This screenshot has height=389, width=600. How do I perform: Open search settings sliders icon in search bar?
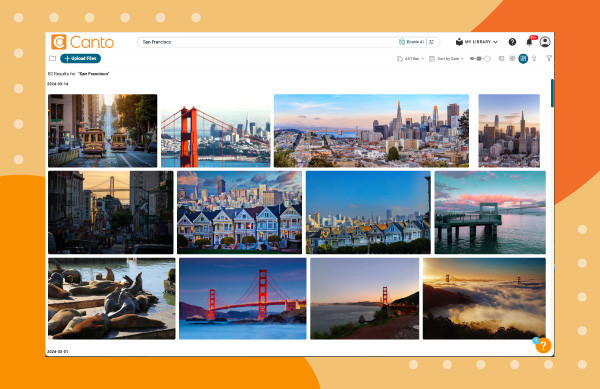tap(432, 42)
